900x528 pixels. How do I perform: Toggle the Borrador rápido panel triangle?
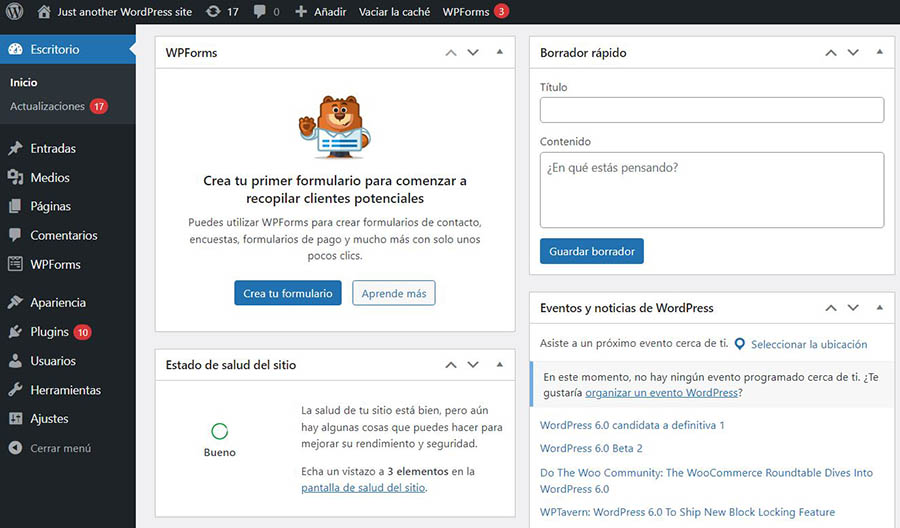(879, 52)
